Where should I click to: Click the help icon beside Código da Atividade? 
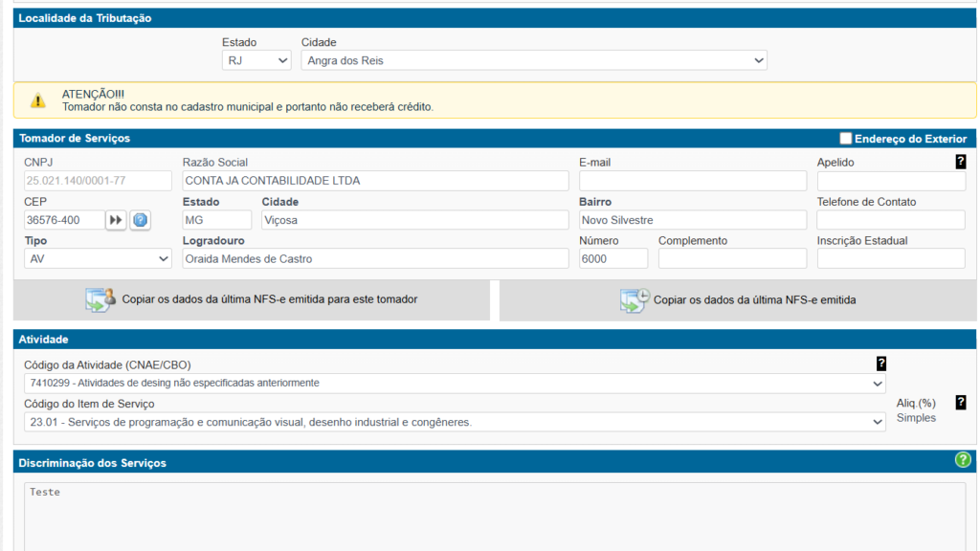point(881,364)
